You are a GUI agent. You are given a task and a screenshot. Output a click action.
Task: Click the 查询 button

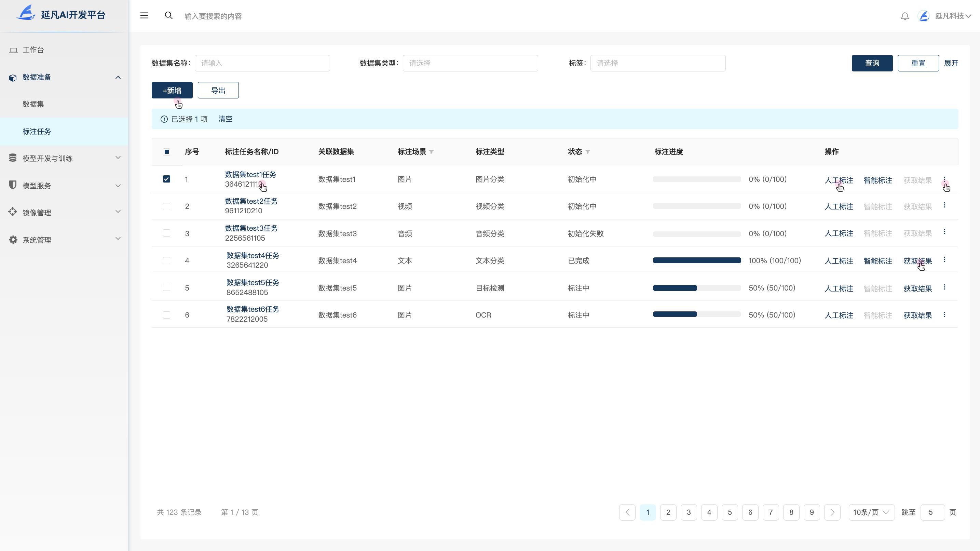872,63
